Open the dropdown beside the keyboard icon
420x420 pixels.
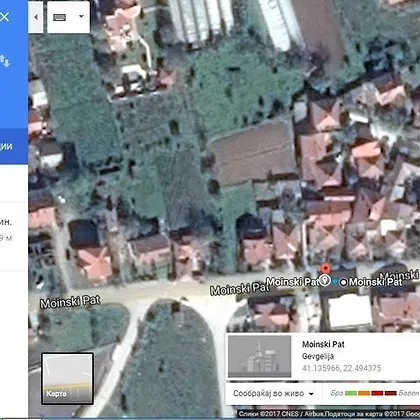[81, 16]
